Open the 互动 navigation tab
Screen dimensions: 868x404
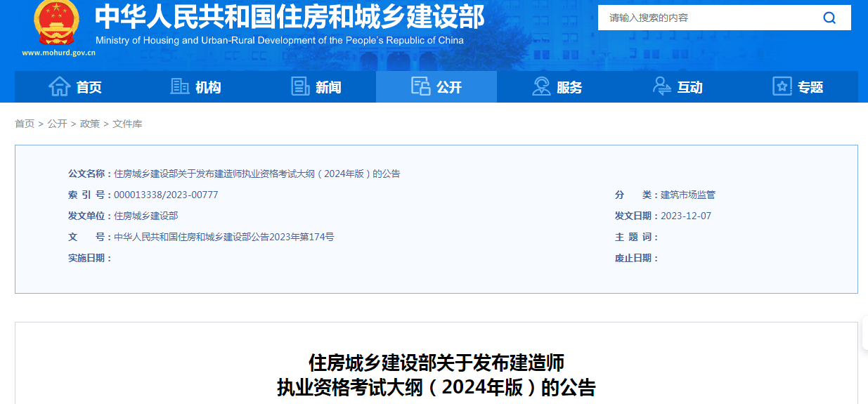coord(678,86)
